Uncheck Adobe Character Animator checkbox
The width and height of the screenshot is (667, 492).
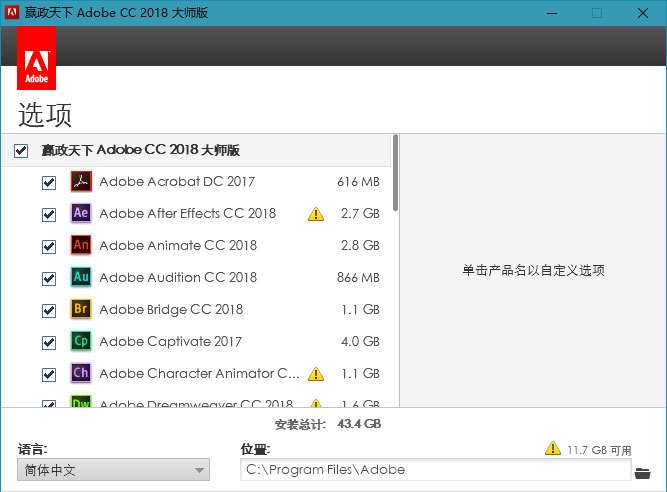click(49, 374)
